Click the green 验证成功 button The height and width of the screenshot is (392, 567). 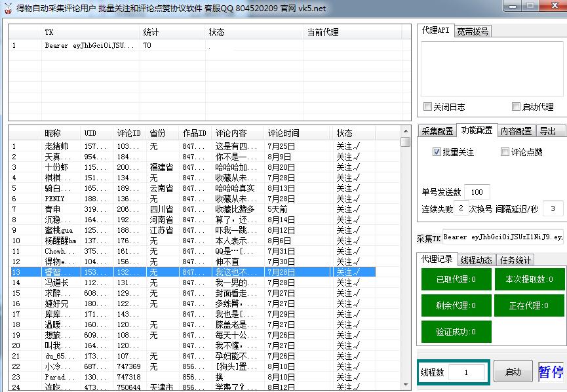point(456,332)
